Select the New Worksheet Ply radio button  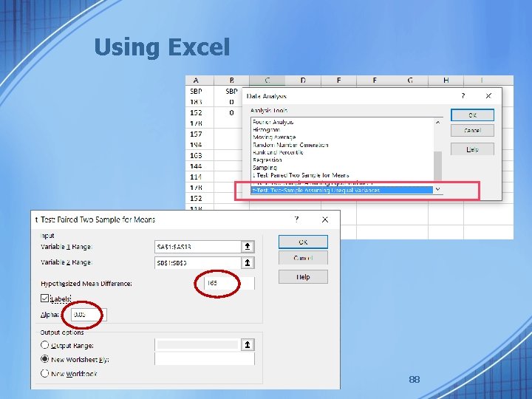[44, 358]
